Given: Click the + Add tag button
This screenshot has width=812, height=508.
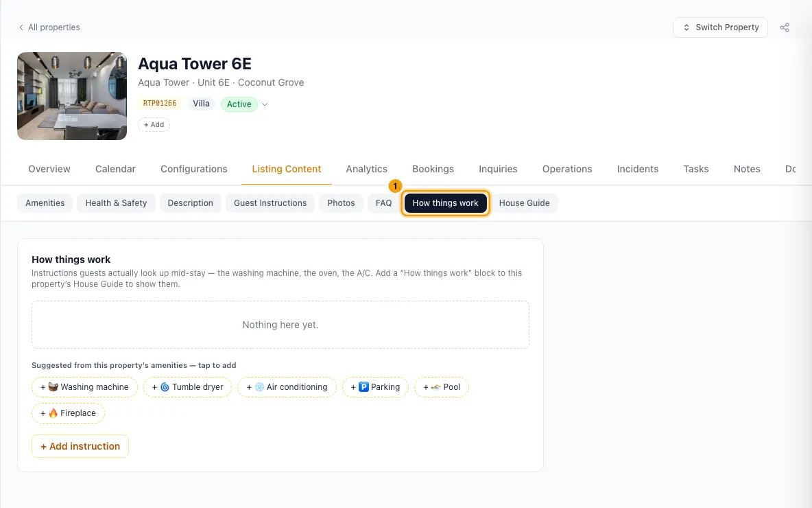Looking at the screenshot, I should pyautogui.click(x=154, y=125).
